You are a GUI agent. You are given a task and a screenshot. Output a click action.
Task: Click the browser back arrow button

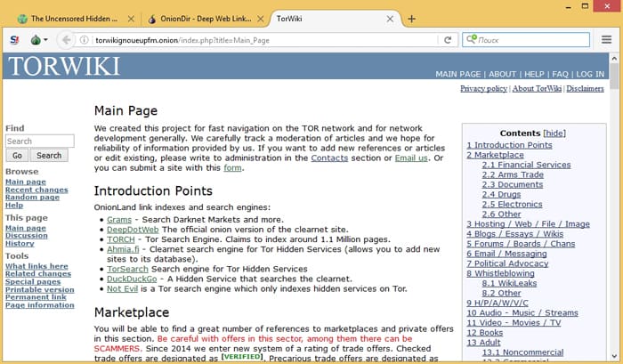[x=66, y=40]
